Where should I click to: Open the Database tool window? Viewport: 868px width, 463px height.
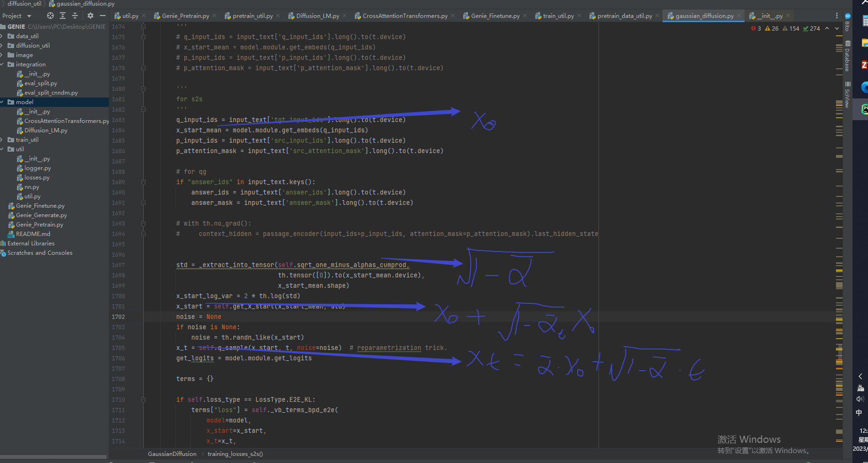click(x=847, y=56)
